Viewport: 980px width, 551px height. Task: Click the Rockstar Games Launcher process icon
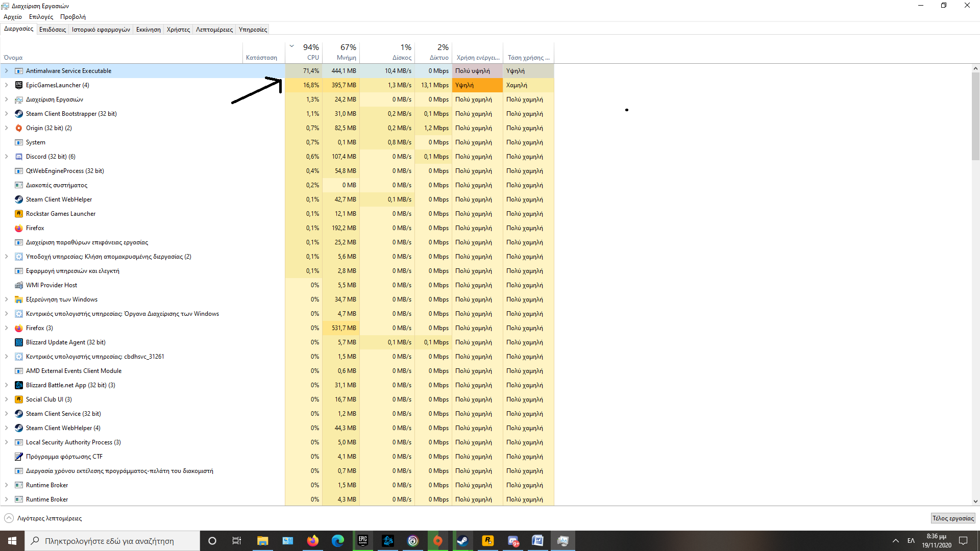(19, 214)
